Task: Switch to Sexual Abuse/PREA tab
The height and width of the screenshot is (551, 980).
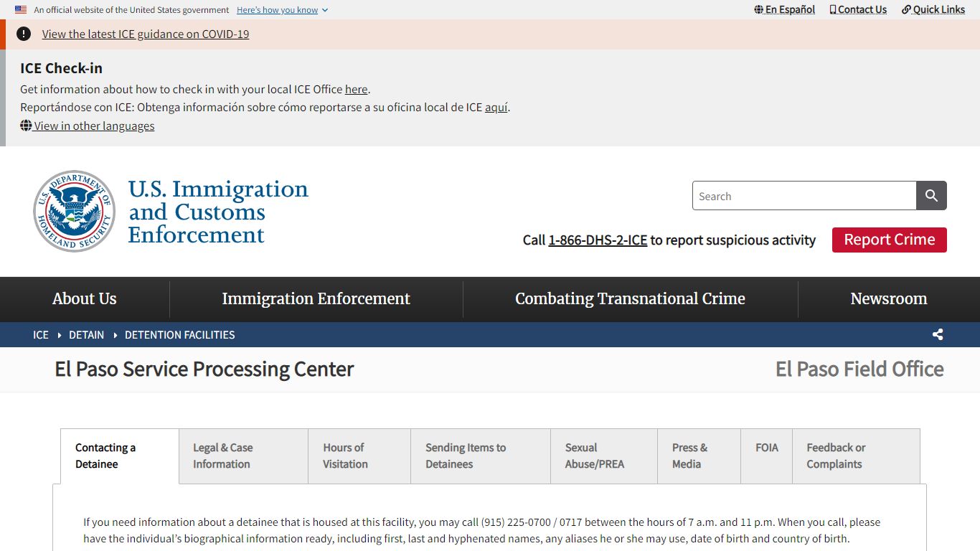Action: [604, 456]
